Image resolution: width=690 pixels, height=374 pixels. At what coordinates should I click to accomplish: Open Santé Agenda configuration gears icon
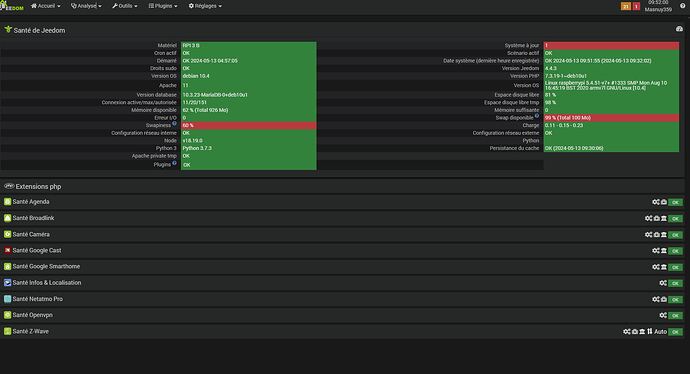pos(656,202)
